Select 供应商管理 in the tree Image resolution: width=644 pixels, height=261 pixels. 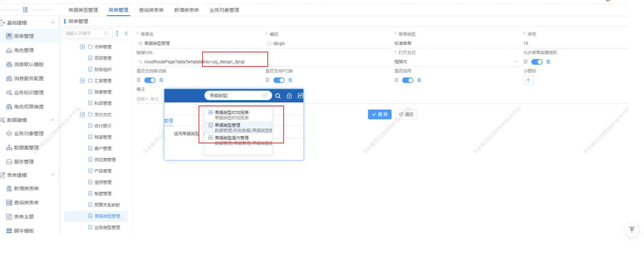105,160
